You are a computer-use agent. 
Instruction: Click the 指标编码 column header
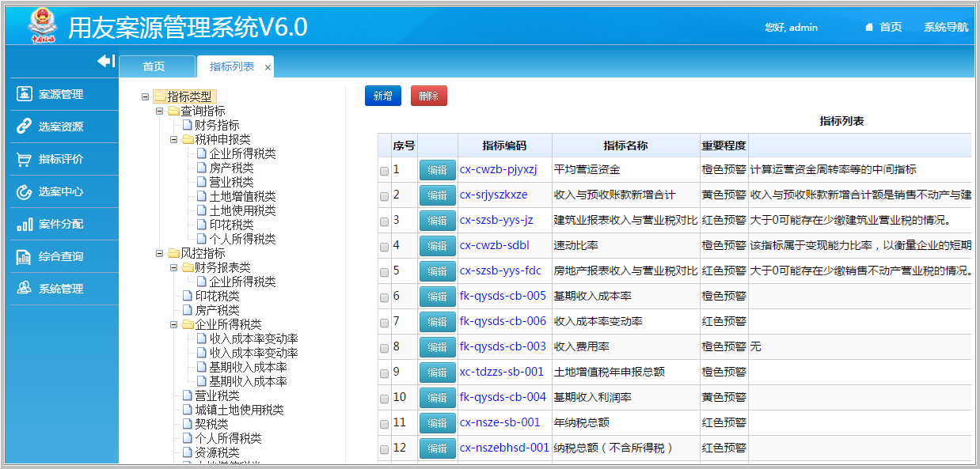[x=504, y=146]
